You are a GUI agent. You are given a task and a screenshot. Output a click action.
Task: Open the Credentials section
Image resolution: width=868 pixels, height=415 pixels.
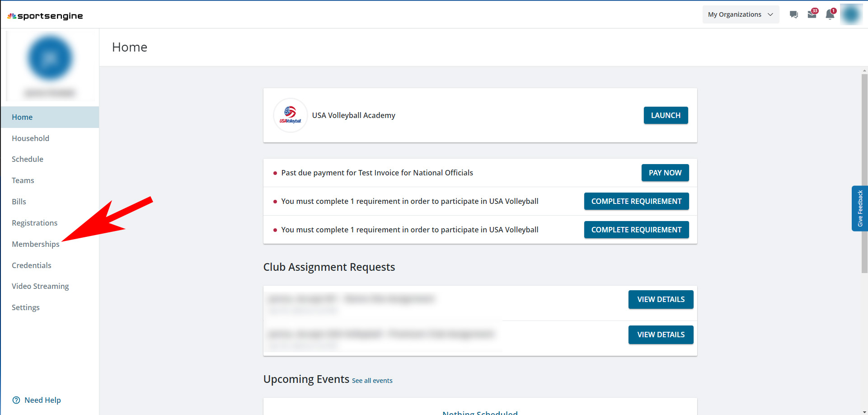coord(32,265)
